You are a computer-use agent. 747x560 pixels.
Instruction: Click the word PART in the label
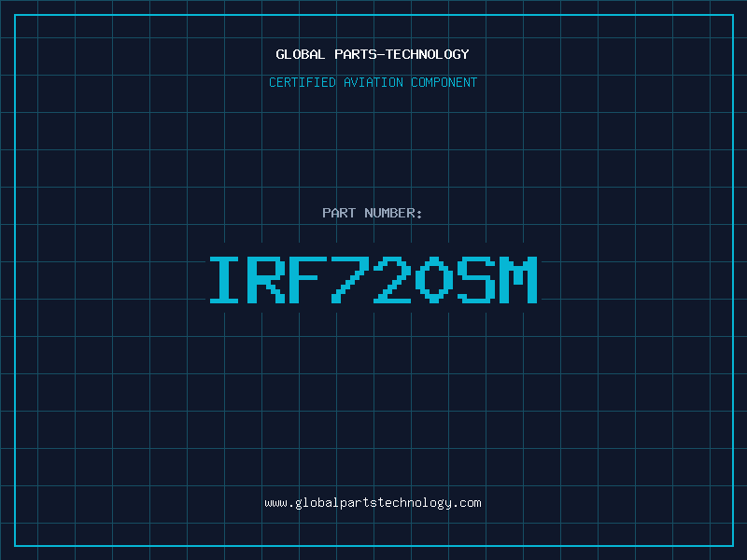339,214
